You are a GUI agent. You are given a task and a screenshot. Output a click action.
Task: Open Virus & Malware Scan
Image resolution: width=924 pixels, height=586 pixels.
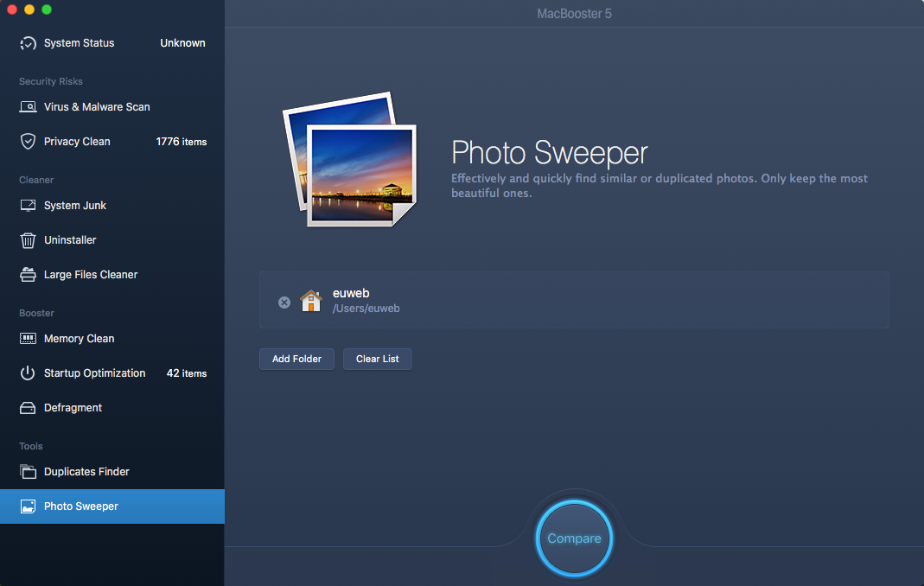112,106
